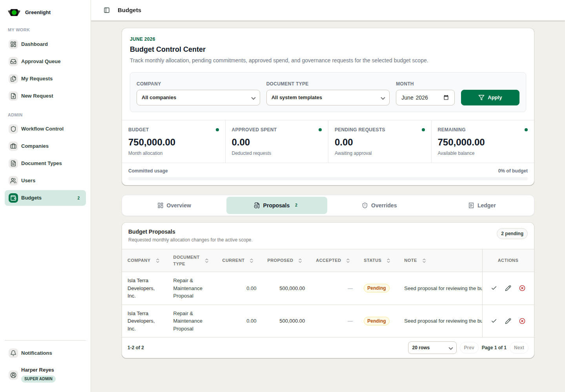Viewport: 565px width, 392px height.
Task: Open Notifications in sidebar
Action: [x=45, y=353]
